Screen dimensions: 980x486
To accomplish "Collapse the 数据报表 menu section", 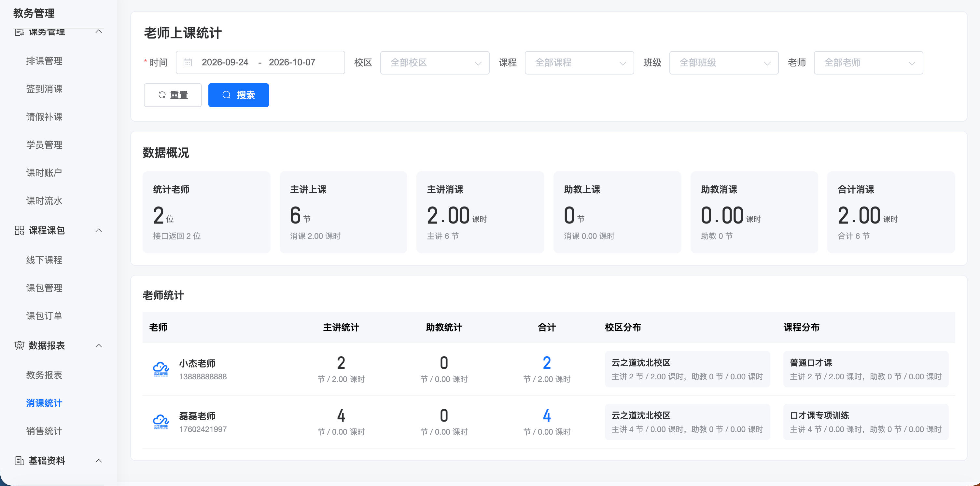I will [99, 345].
